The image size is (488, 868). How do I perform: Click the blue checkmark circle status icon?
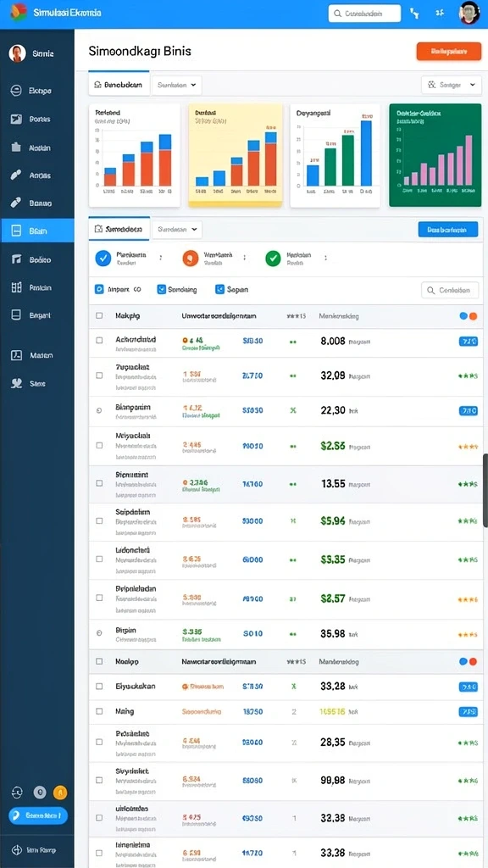click(x=103, y=258)
